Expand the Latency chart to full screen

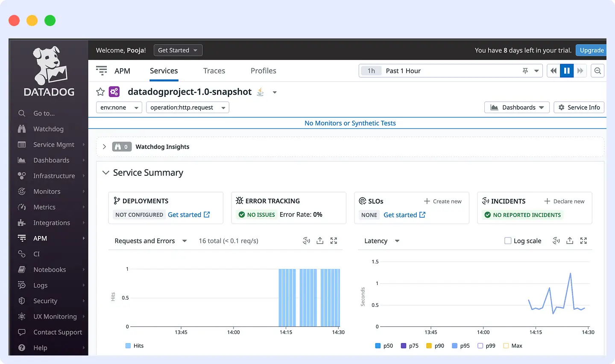pyautogui.click(x=583, y=241)
